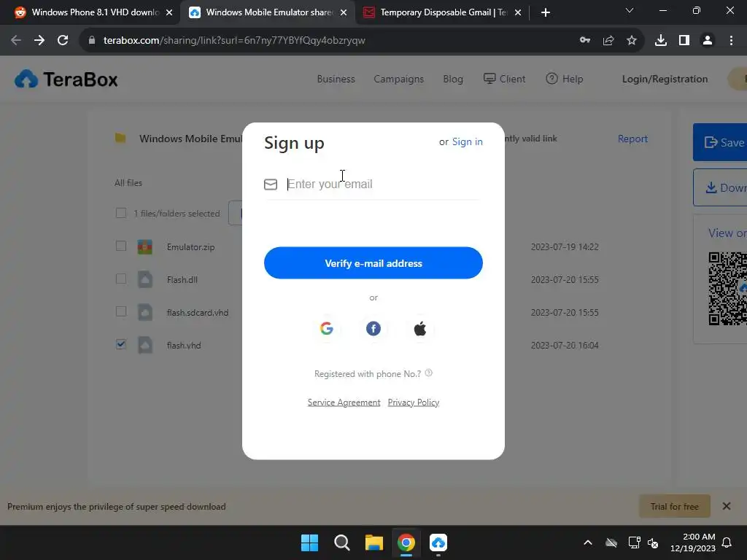Viewport: 747px width, 560px height.
Task: Open Chrome three-dot menu
Action: pos(731,41)
